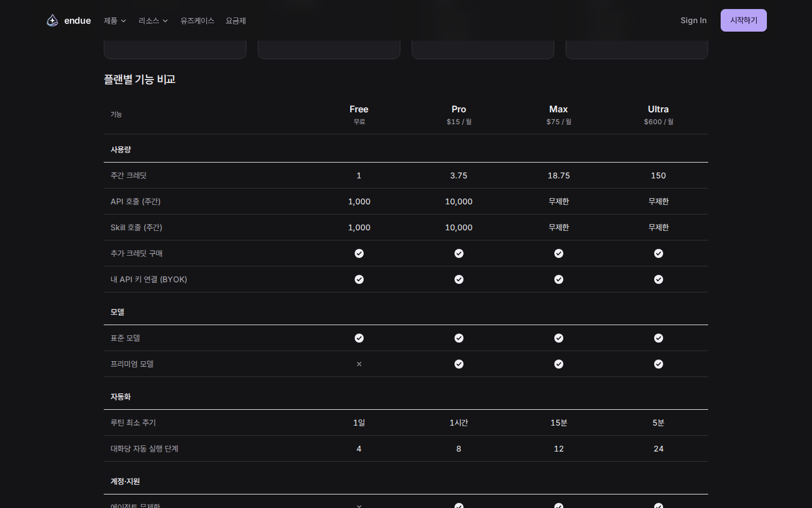Click the BYOK check icon under Free

click(359, 279)
